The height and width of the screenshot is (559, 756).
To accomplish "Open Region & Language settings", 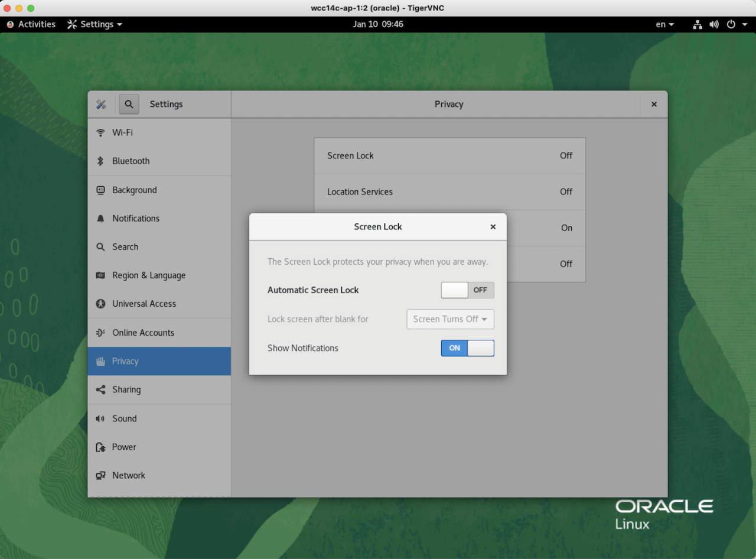I will pos(159,275).
